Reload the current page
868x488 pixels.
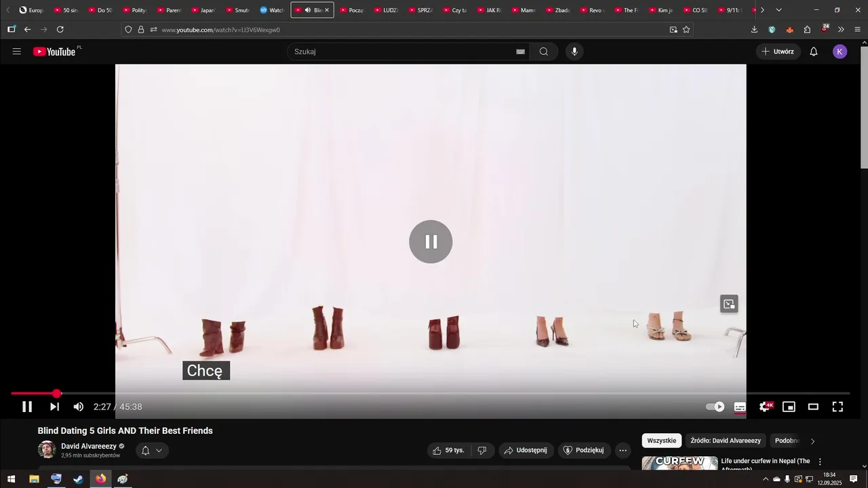[60, 30]
